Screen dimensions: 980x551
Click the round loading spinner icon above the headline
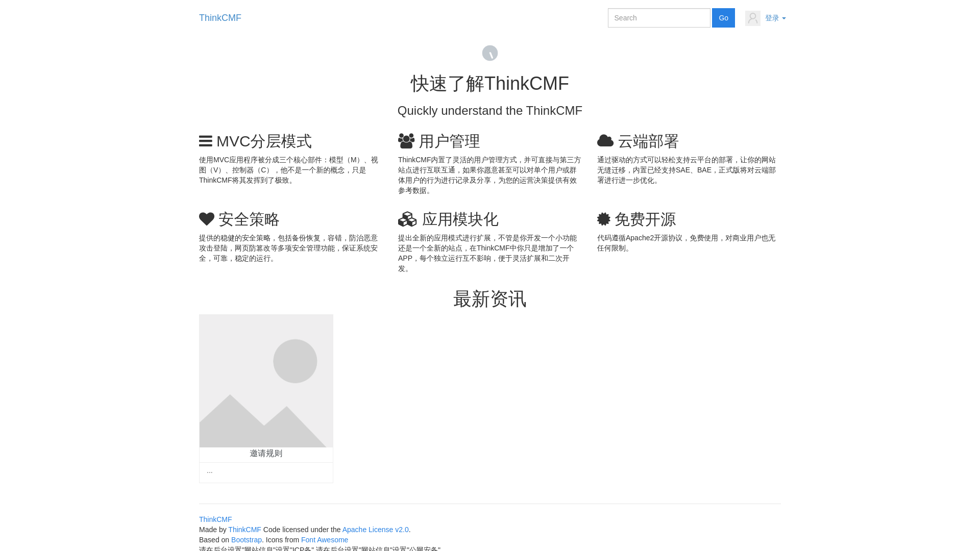coord(490,53)
